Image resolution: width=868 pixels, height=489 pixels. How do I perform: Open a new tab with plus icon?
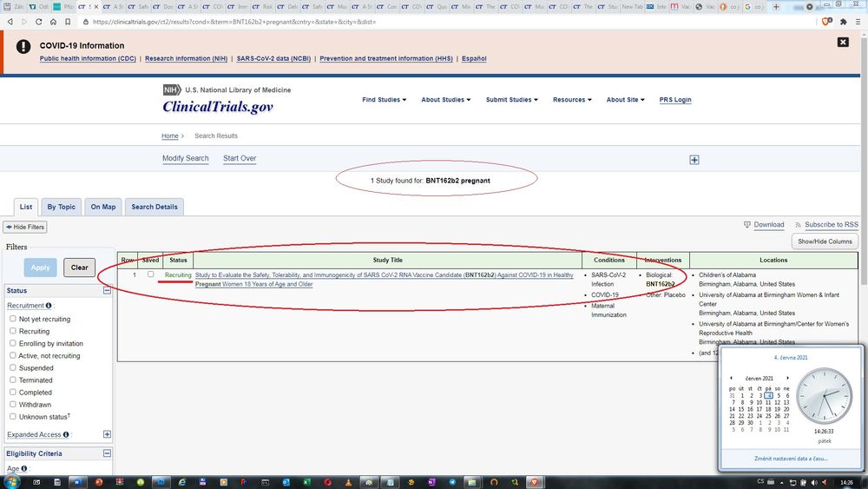point(776,7)
